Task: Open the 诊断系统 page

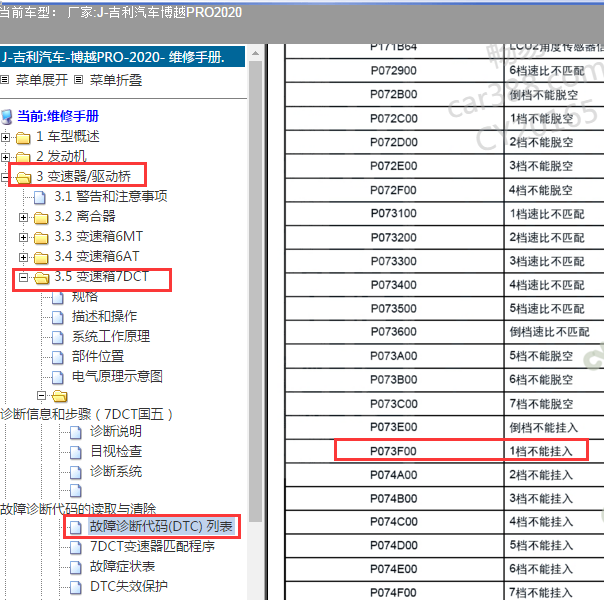Action: click(x=116, y=471)
